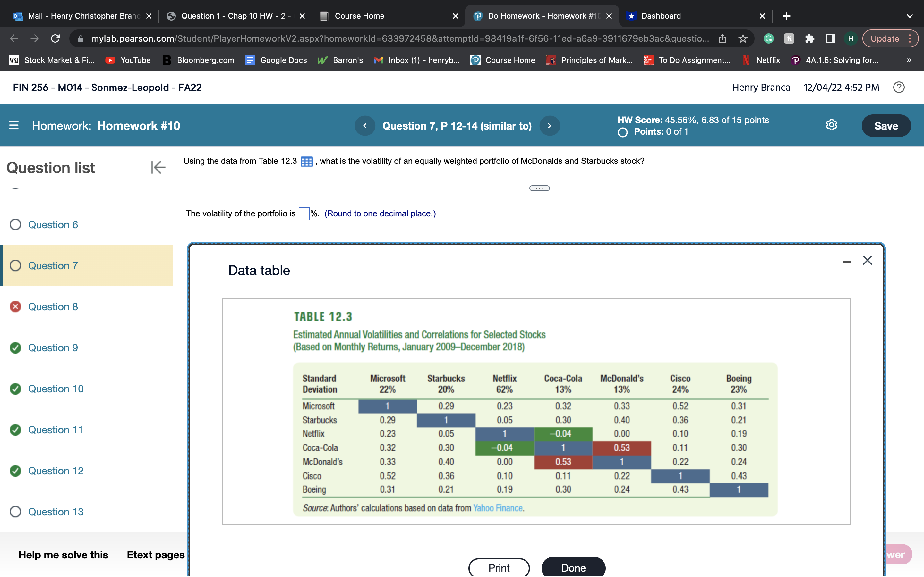
Task: Open the hamburger menu beside Homework
Action: tap(14, 126)
